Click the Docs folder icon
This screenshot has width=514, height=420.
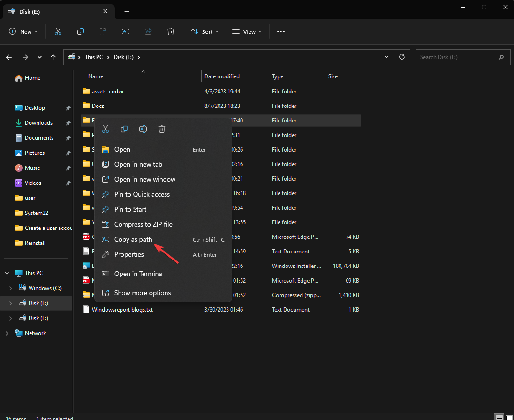point(86,106)
